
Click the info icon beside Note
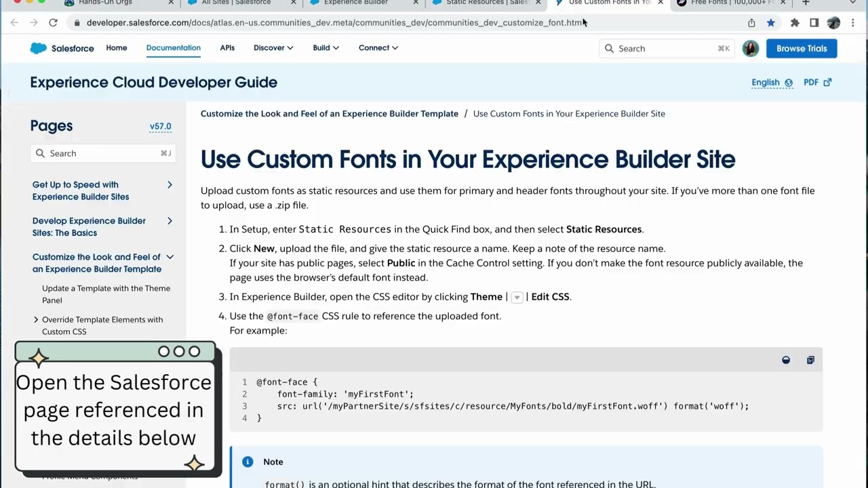click(248, 462)
